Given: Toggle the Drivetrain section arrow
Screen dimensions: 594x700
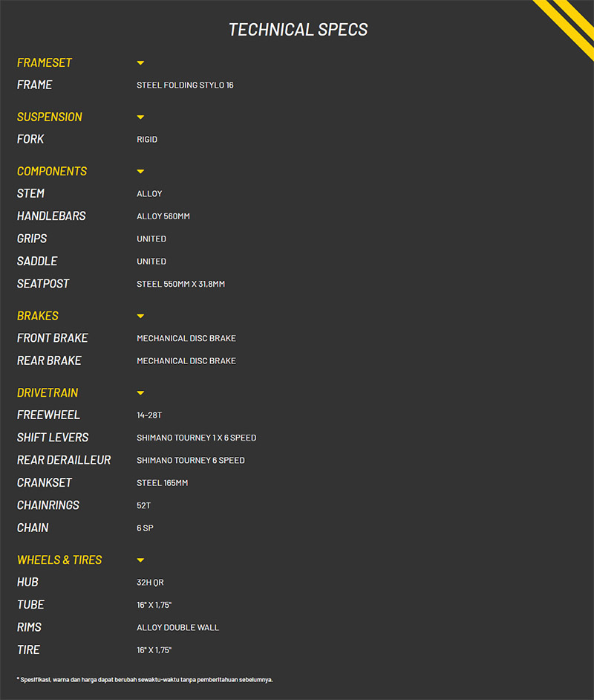Looking at the screenshot, I should point(140,393).
